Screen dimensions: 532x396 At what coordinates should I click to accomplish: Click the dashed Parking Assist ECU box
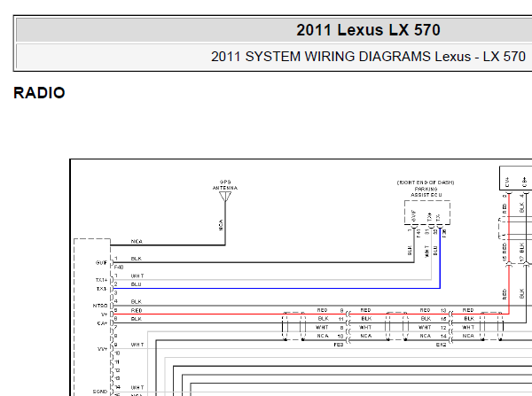(427, 213)
